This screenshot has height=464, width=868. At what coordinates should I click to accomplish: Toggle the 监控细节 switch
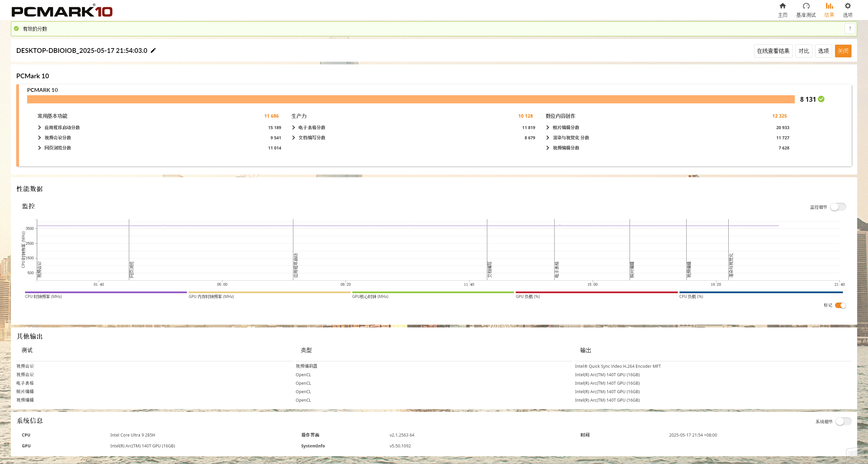838,207
